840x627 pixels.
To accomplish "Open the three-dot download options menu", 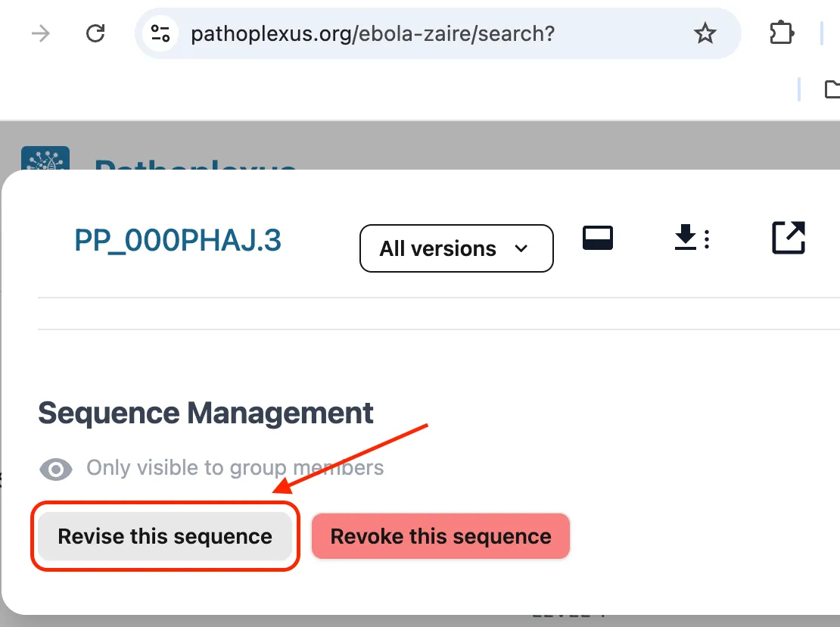I will pos(707,239).
